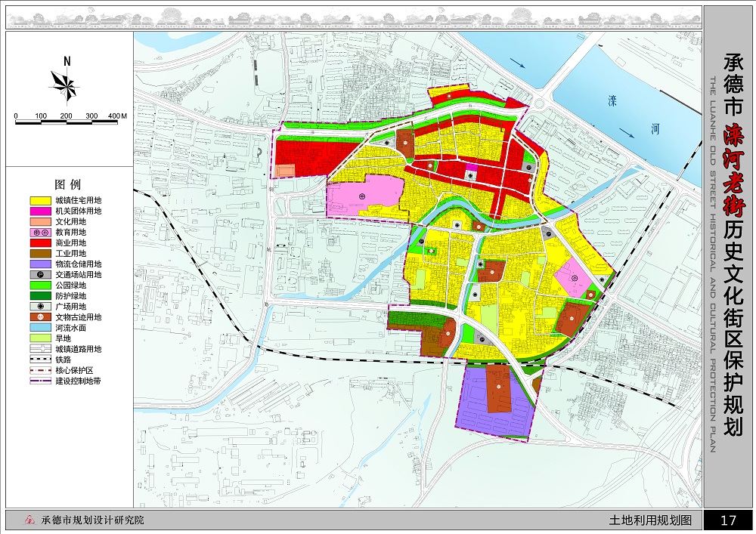756x534 pixels.
Task: Click the core protection boundary sample beside 核心保护区
Action: pos(41,370)
